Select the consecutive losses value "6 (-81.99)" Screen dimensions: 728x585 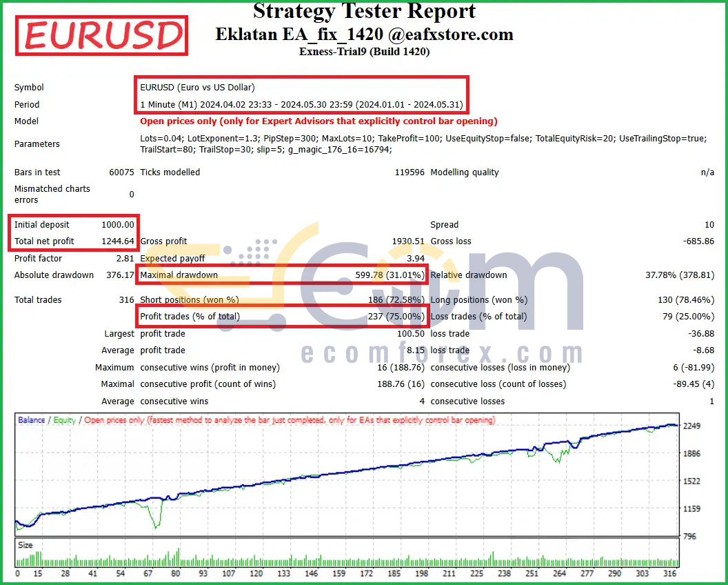coord(694,368)
